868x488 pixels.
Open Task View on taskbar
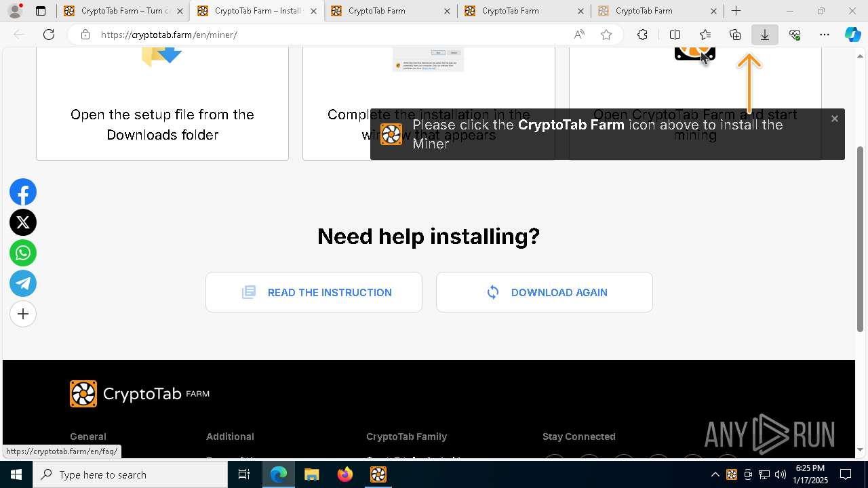244,474
